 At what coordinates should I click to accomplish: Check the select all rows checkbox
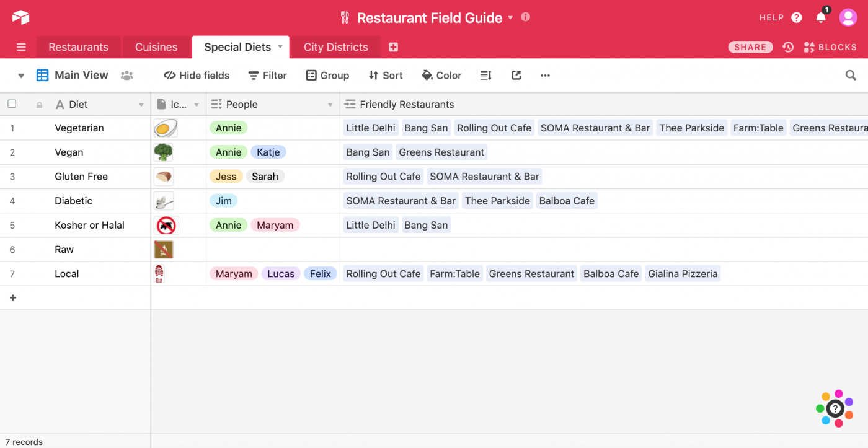pyautogui.click(x=12, y=104)
